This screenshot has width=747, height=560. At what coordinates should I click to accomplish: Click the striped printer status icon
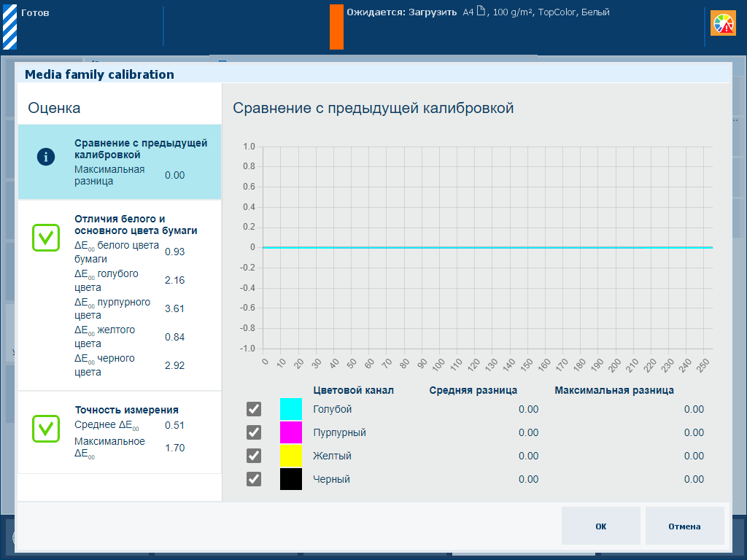[10, 27]
